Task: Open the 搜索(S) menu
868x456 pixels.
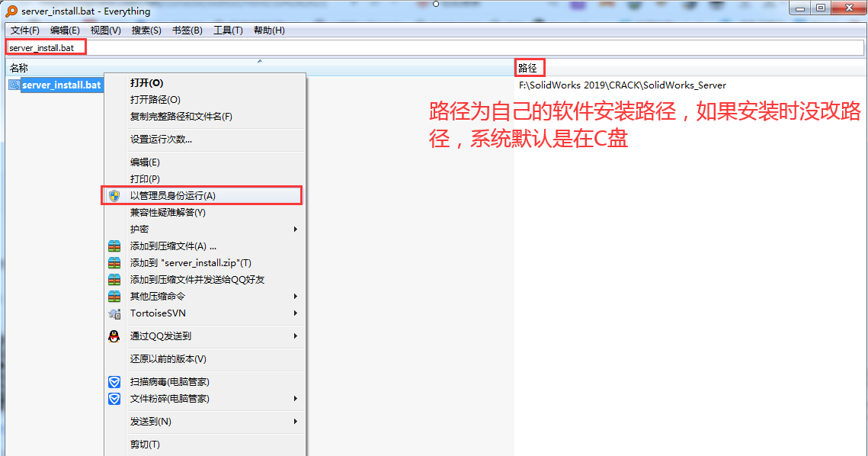Action: (146, 31)
